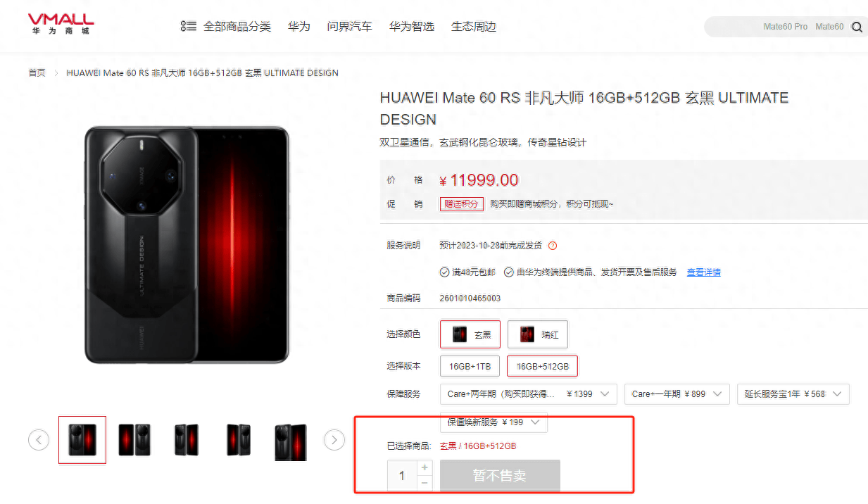Click the VMALL 华为商城 logo

61,25
